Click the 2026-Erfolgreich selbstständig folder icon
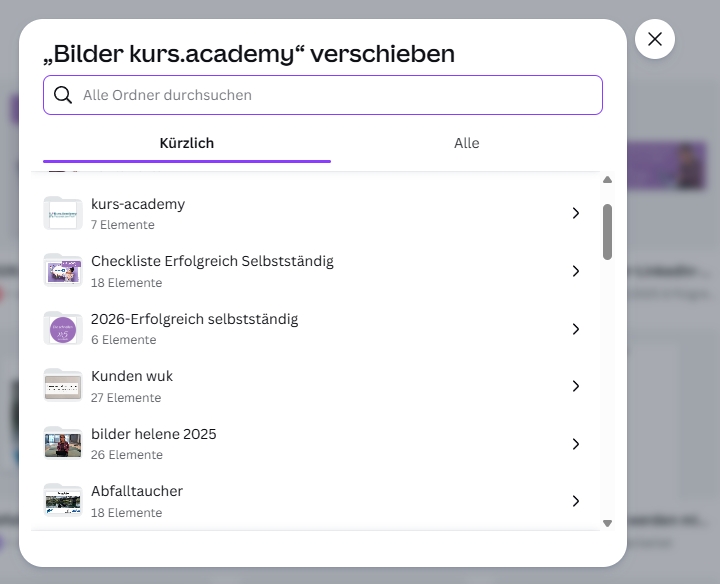 (63, 328)
